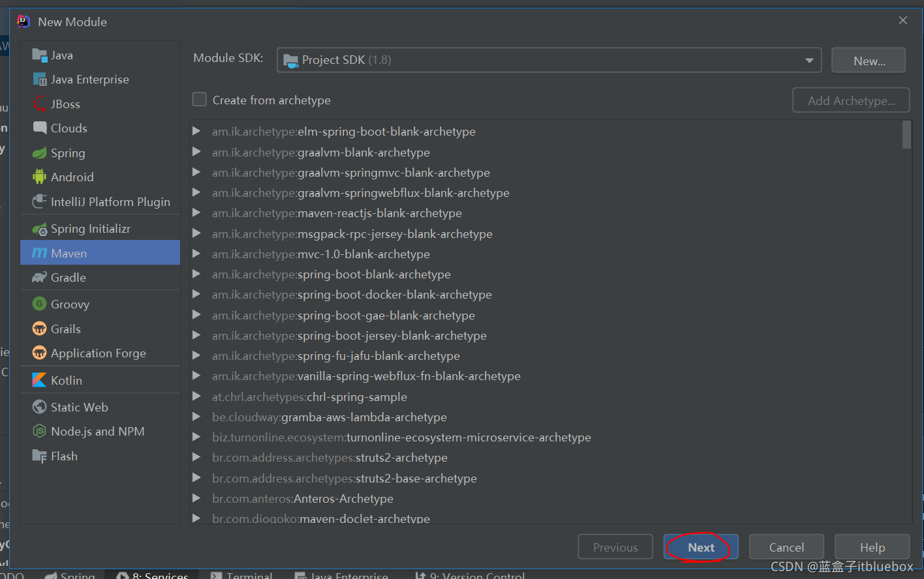
Task: Click the Java Enterprise icon
Action: tap(40, 80)
